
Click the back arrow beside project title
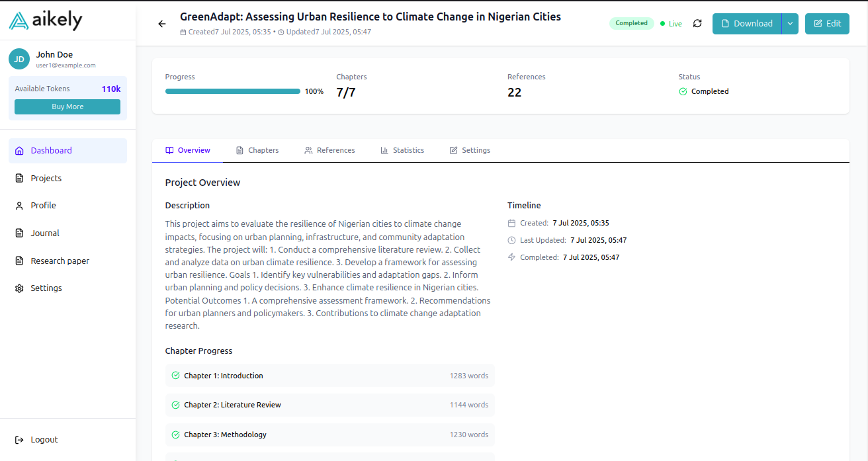point(162,24)
